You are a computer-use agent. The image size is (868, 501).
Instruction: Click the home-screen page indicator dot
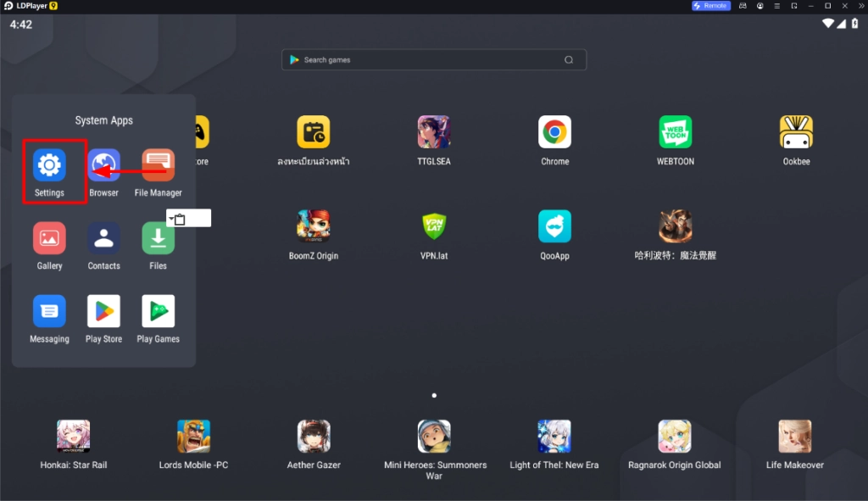tap(434, 395)
